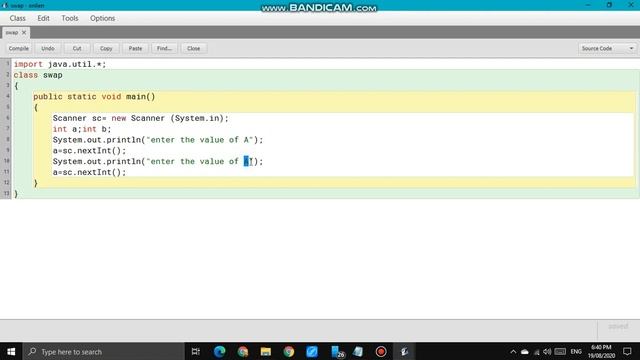This screenshot has height=360, width=640.
Task: Open Chrome icon right of File Explorer
Action: point(289,351)
